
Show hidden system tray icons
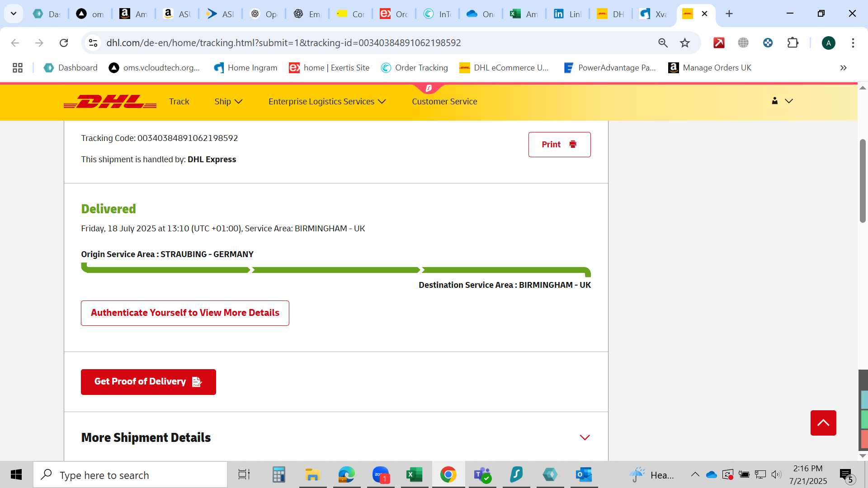pos(695,475)
